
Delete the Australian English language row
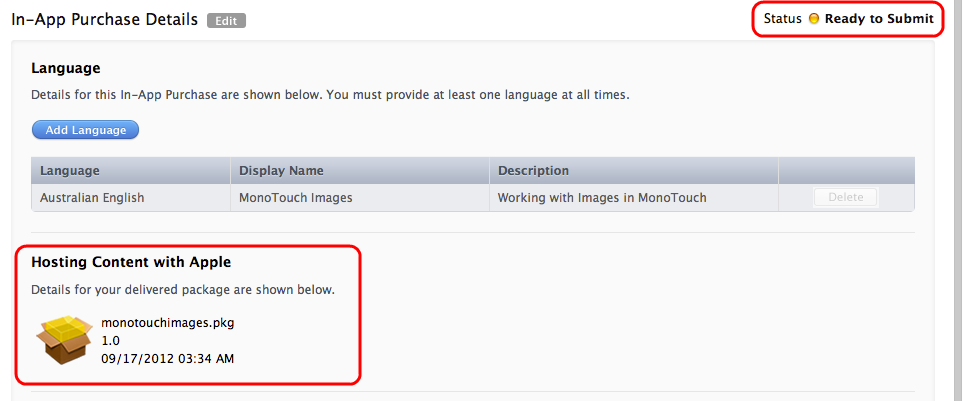tap(845, 198)
